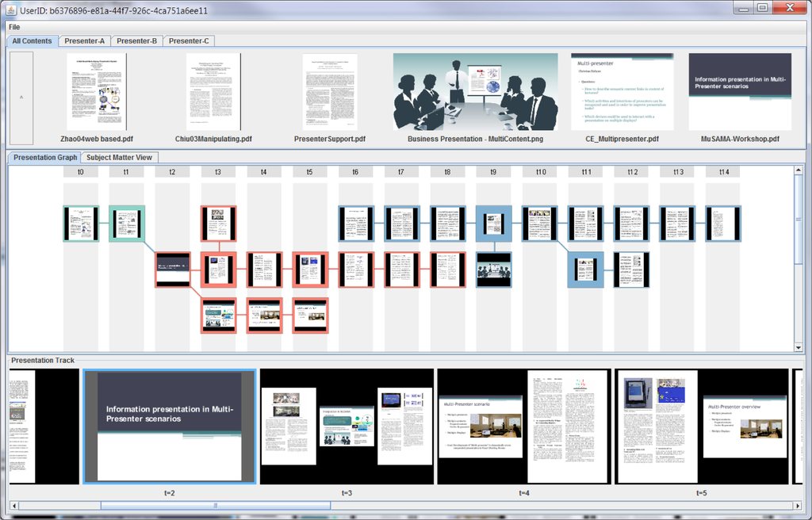Open the Presenter-C tab
Viewport: 812px width, 520px height.
pos(190,41)
